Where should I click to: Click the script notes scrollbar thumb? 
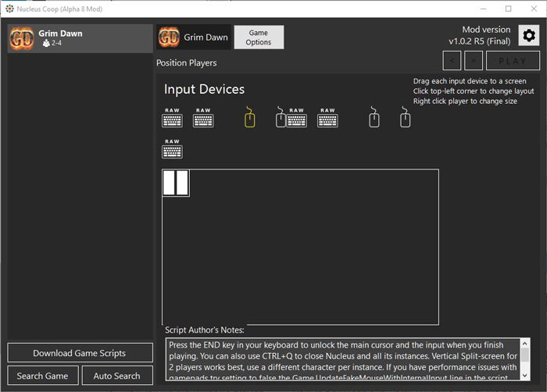(x=524, y=355)
